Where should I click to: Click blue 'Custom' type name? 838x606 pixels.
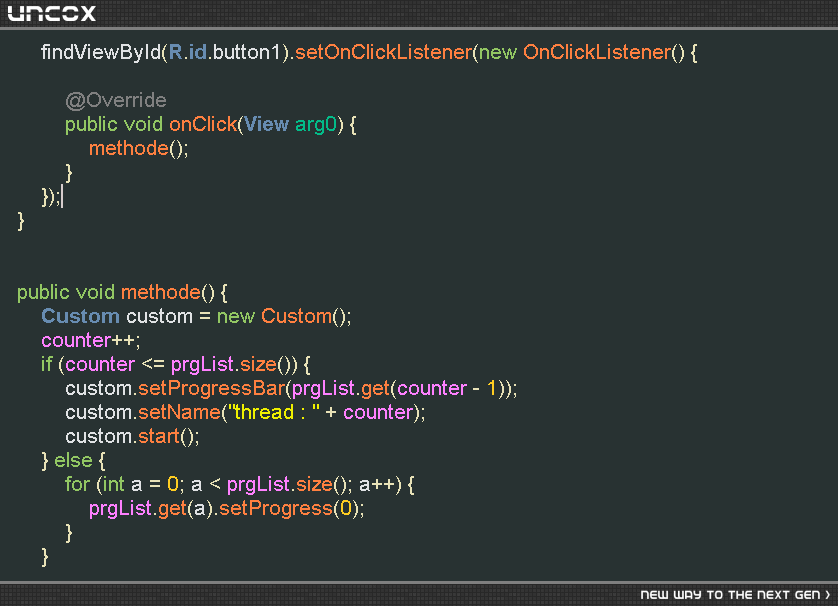point(80,316)
